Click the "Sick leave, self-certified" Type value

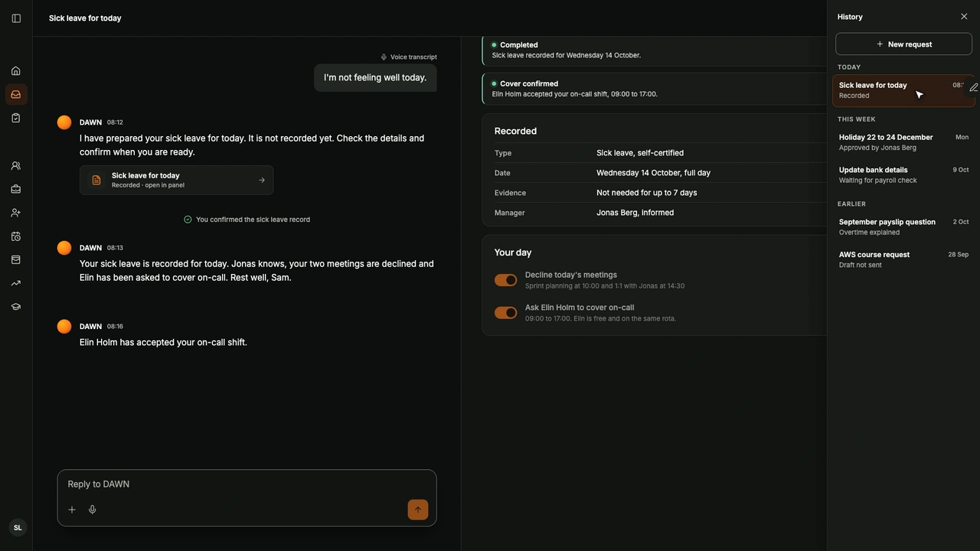[x=640, y=153]
